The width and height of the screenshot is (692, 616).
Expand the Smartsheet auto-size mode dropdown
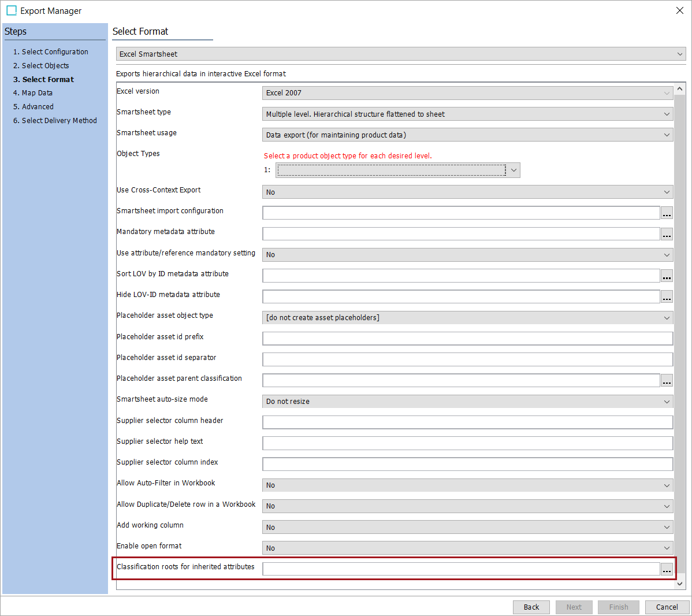tap(467, 402)
